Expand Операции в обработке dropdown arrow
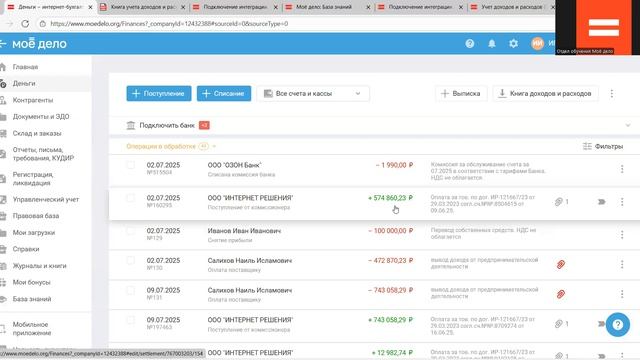The width and height of the screenshot is (640, 360). click(214, 146)
